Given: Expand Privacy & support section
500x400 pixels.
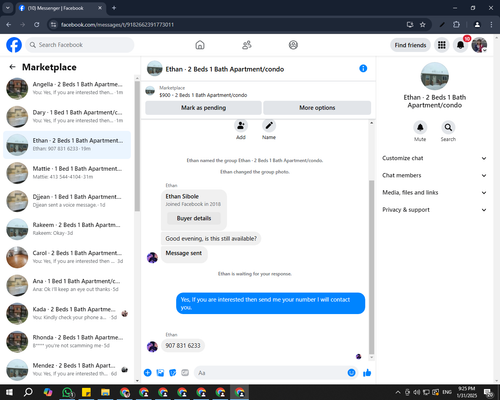Looking at the screenshot, I should click(x=434, y=210).
